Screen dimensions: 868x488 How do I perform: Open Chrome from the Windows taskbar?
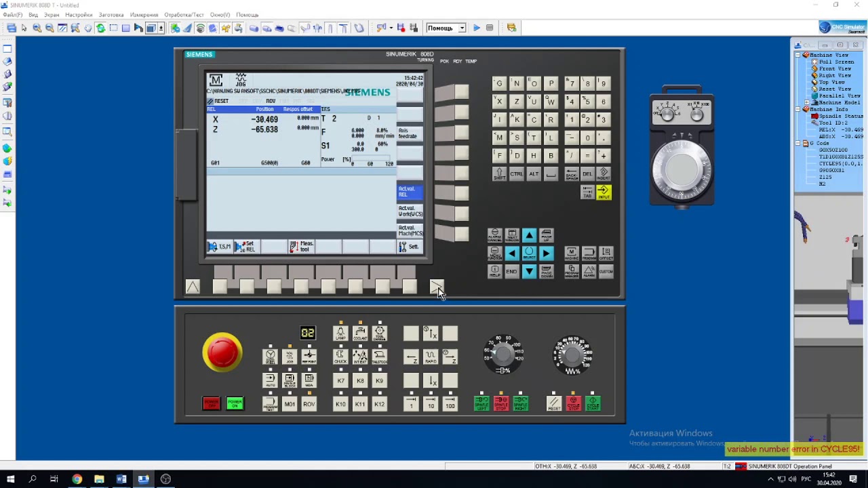pos(77,479)
